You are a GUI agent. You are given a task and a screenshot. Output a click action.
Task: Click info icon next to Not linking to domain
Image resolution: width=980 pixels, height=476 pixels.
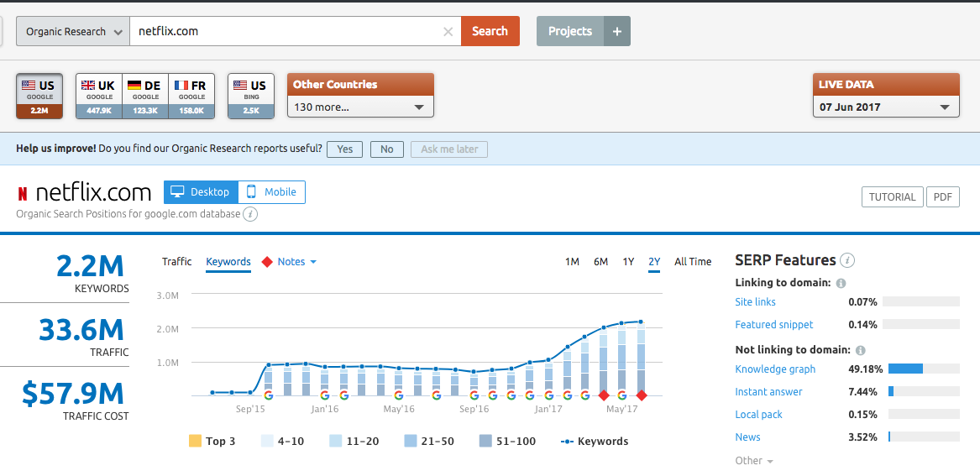(x=861, y=351)
